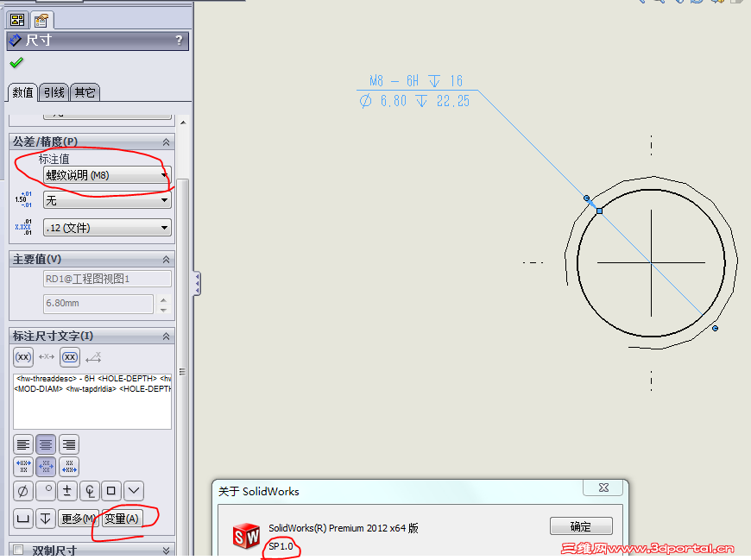
Task: Open the PropertyManager tab icon
Action: (41, 20)
